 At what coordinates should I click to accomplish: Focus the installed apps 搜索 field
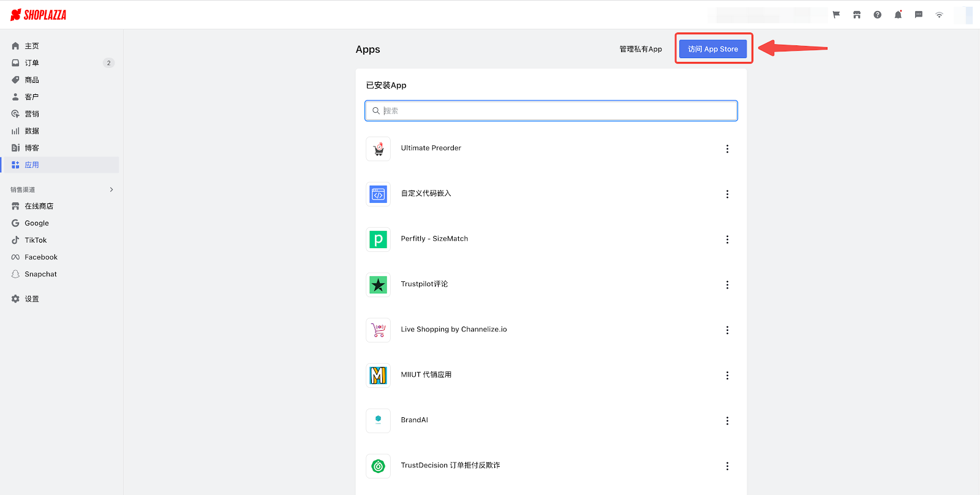551,111
